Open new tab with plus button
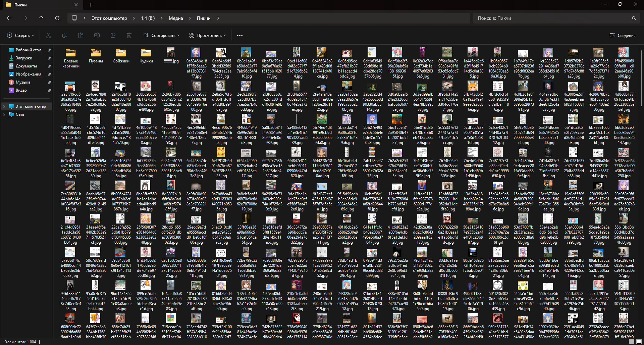The width and height of the screenshot is (644, 345). 91,5
